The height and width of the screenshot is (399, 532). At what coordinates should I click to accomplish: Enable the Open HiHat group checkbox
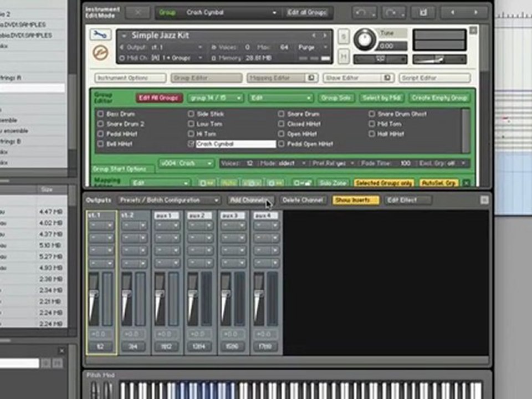tap(282, 134)
